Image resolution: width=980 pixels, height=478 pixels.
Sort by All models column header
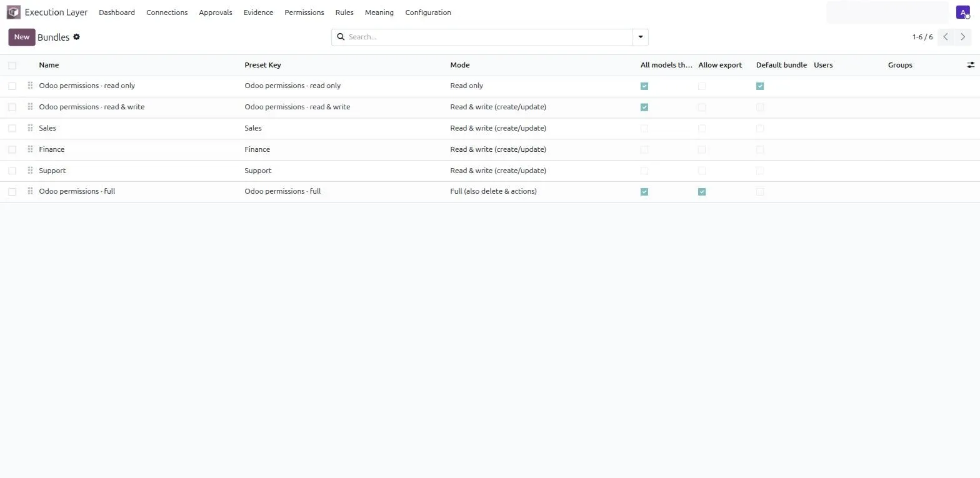pos(666,65)
